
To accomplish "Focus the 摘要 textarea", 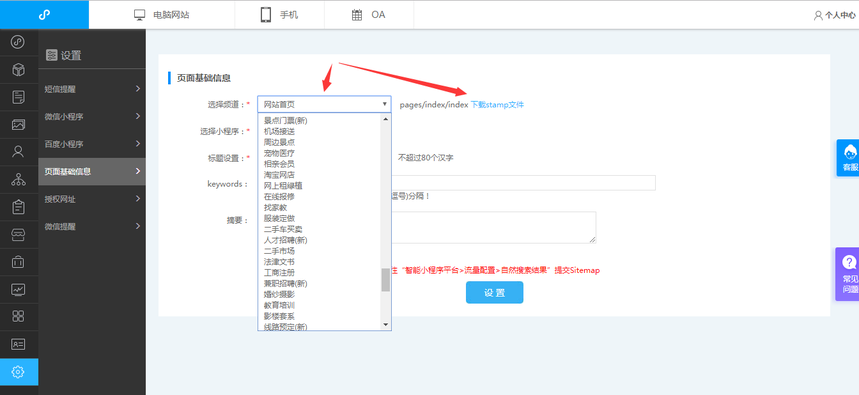I will [x=493, y=227].
